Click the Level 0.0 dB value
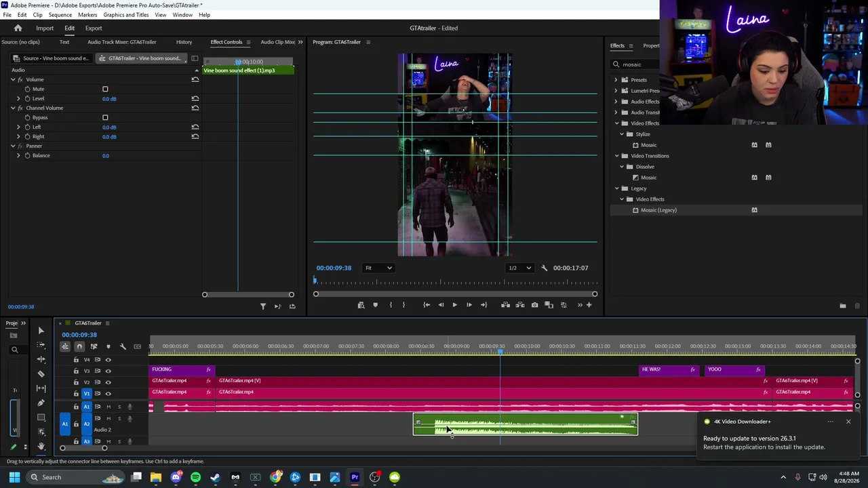Screen dimensions: 868x488 [109, 98]
